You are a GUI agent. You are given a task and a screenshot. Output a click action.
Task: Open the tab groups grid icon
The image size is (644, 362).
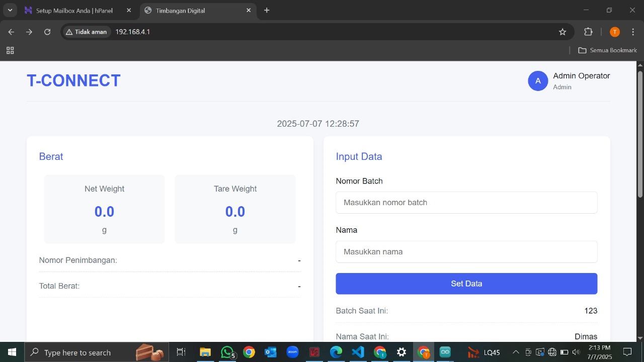click(x=10, y=50)
